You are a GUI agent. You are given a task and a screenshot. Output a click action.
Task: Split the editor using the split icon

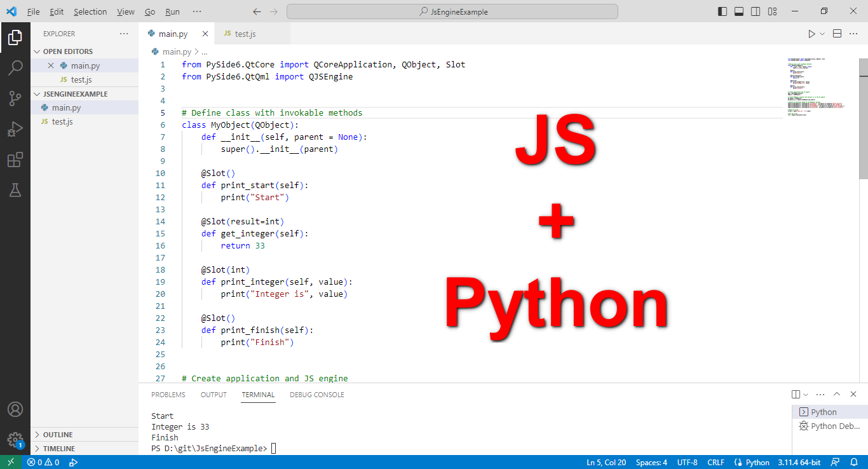836,33
